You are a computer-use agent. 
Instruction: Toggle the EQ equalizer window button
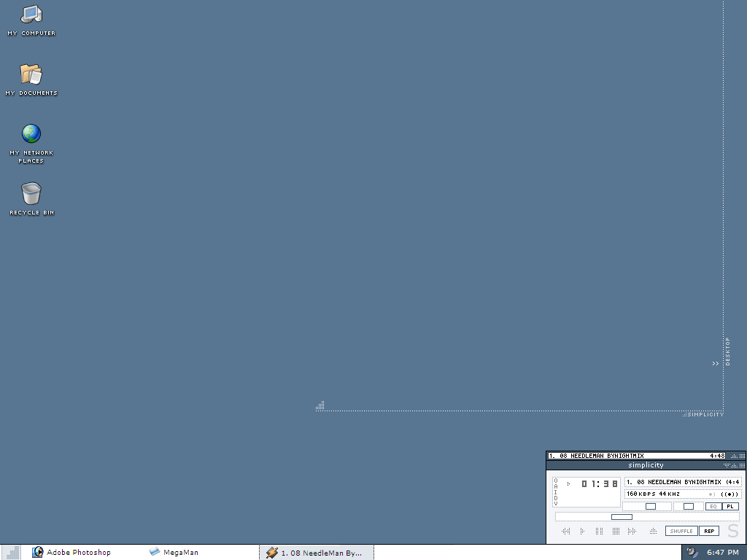point(713,506)
